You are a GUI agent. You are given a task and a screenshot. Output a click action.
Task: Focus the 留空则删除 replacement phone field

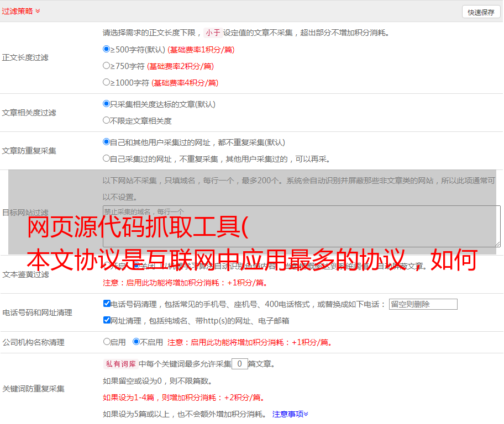tap(423, 304)
